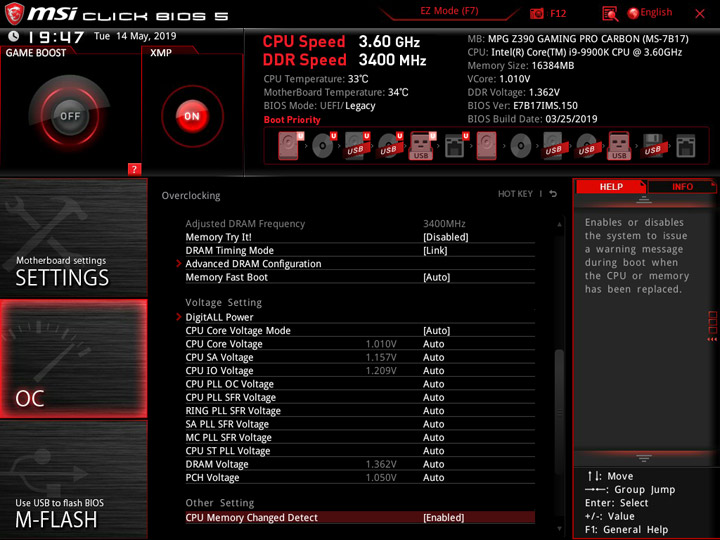The height and width of the screenshot is (540, 720).
Task: Open Memory Fast Boot [Auto] options
Action: click(360, 277)
